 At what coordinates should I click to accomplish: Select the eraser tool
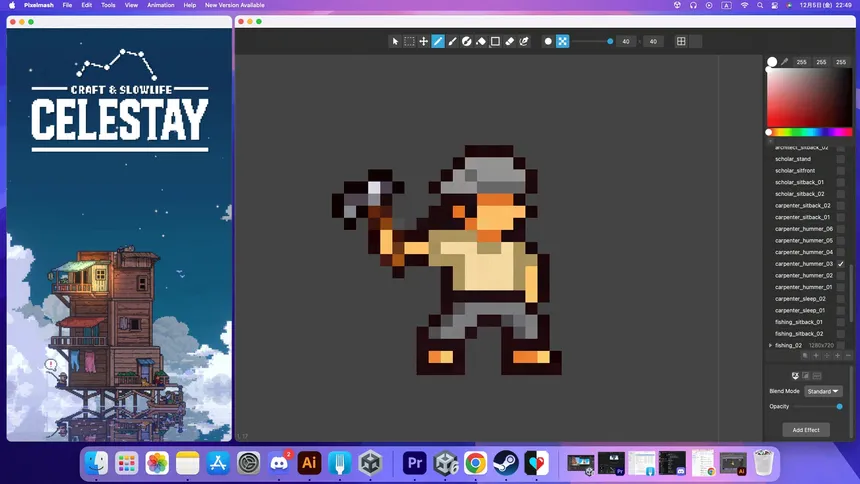(x=510, y=41)
